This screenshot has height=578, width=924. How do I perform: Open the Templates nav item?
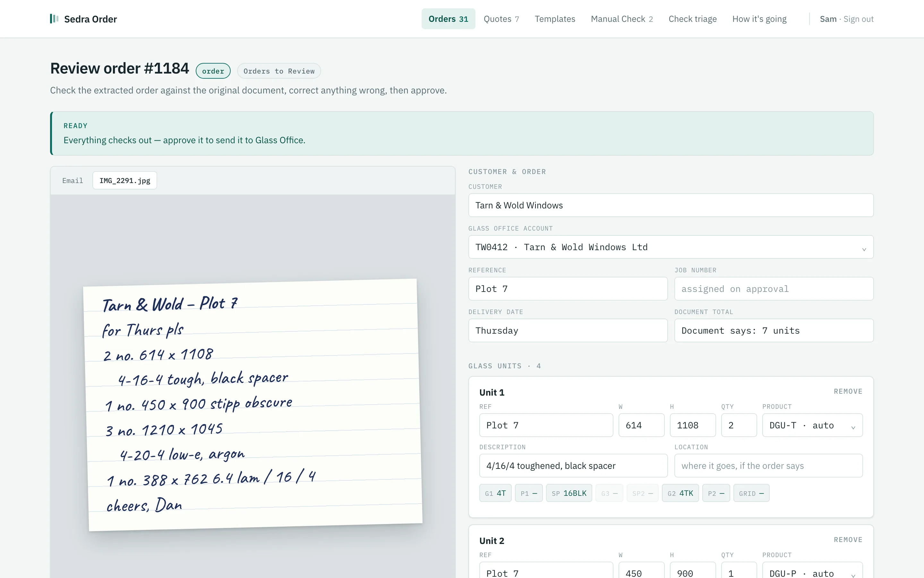[555, 19]
